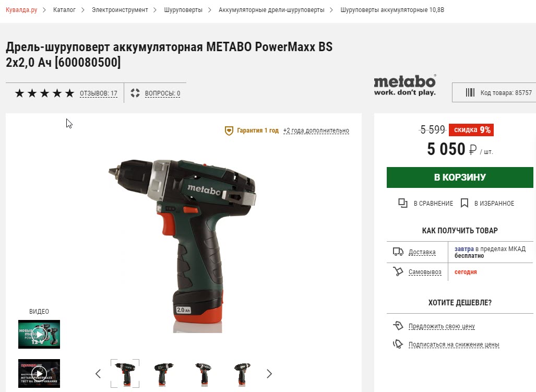This screenshot has height=392, width=536.
Task: Click the delivery truck icon next to Доставка
Action: pyautogui.click(x=398, y=252)
